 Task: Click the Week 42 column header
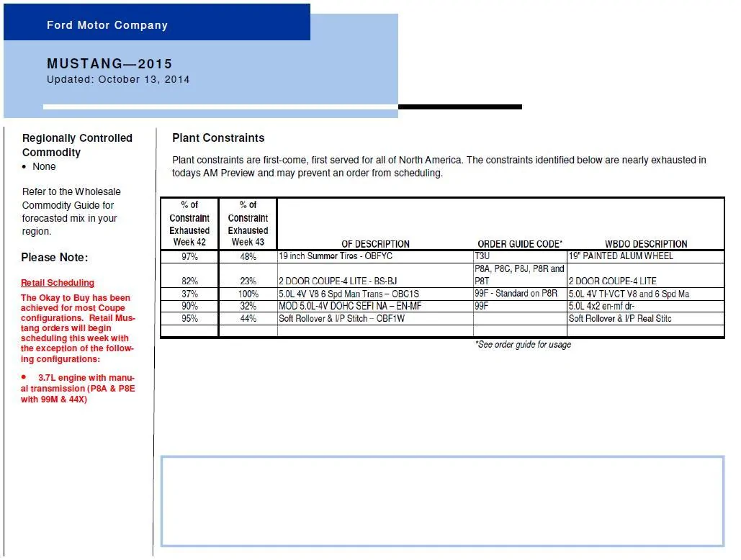click(x=189, y=223)
